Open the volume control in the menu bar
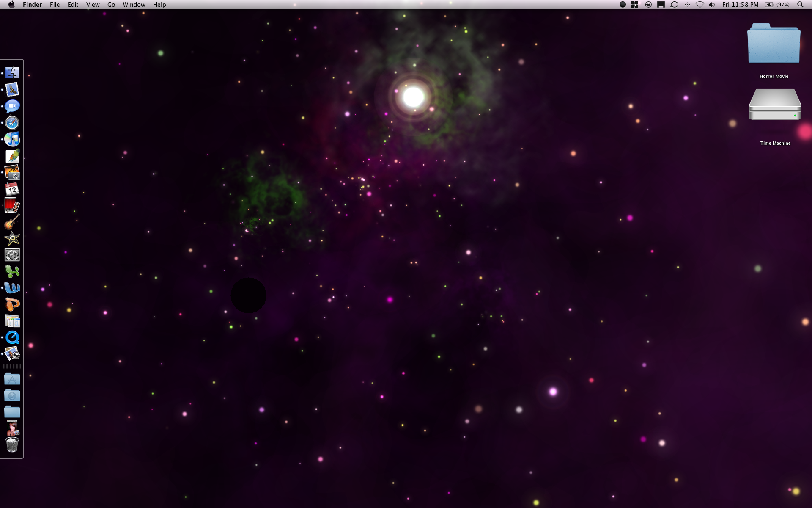812x508 pixels. click(712, 5)
